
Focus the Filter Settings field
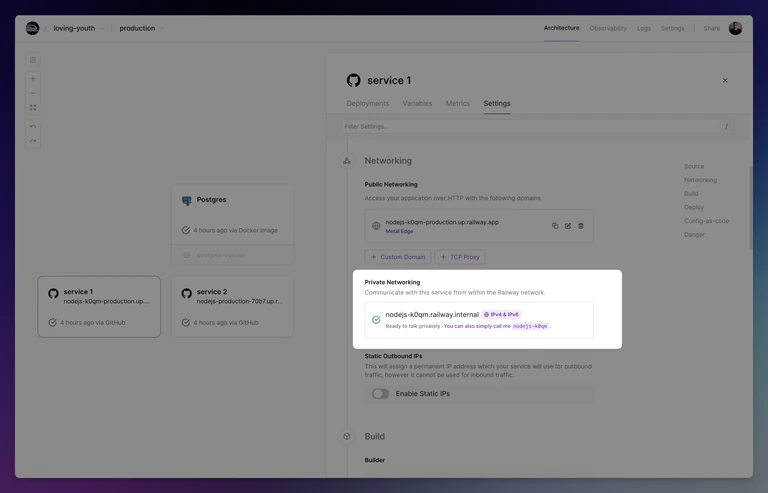tap(537, 126)
